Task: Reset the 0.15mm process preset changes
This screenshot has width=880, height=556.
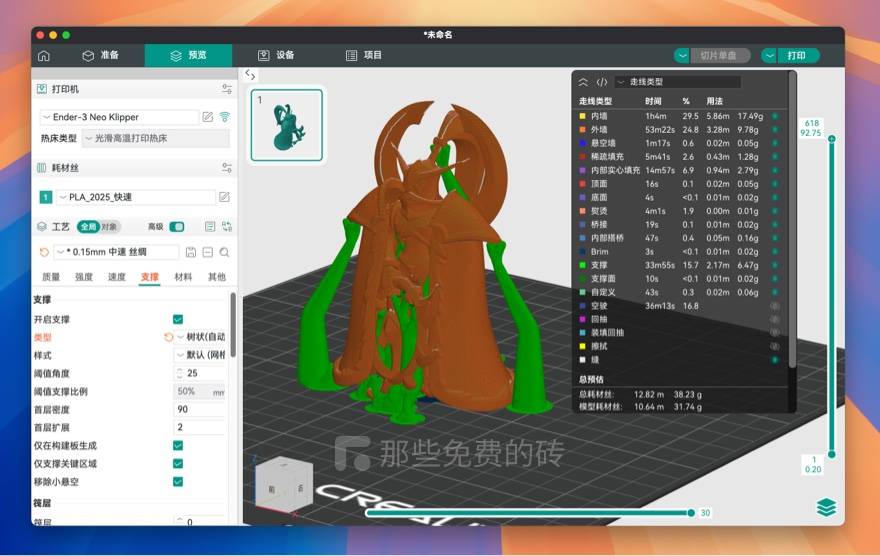Action: pyautogui.click(x=44, y=252)
